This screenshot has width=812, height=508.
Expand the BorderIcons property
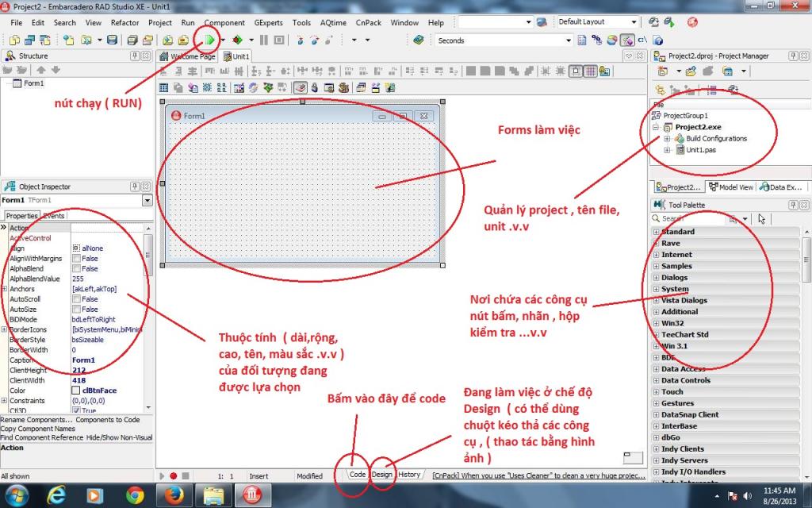(4, 329)
